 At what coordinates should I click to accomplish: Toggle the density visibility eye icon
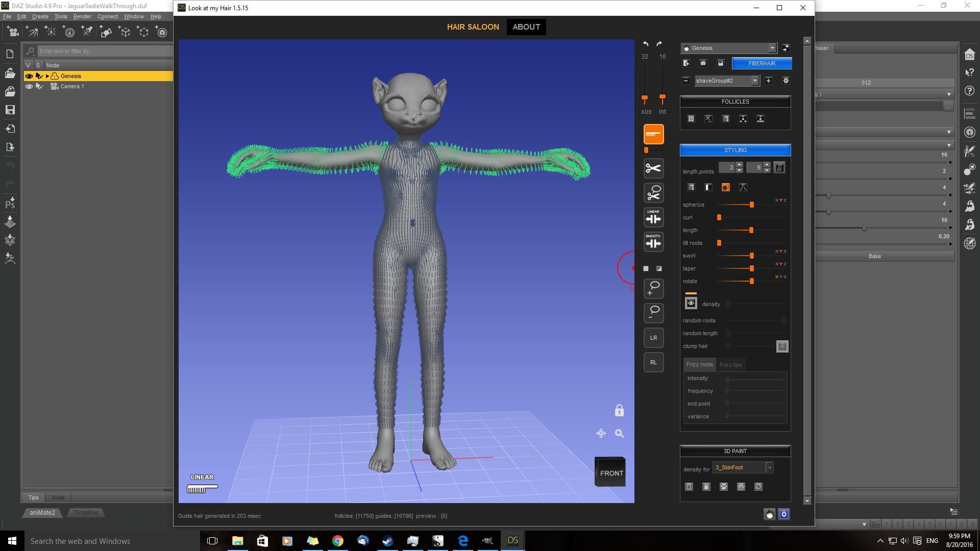pyautogui.click(x=691, y=304)
